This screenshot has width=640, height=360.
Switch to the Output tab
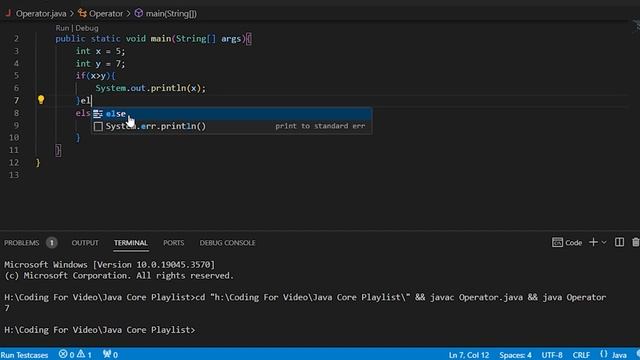tap(85, 243)
